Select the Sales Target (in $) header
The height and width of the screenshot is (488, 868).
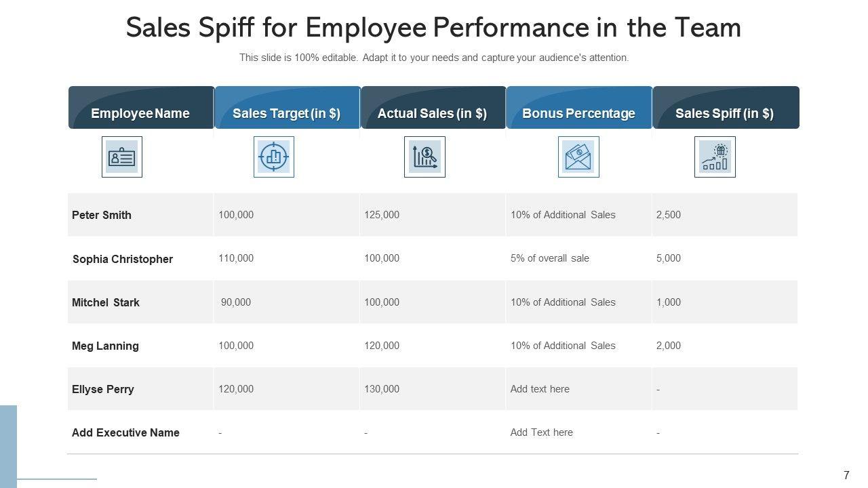pos(287,113)
